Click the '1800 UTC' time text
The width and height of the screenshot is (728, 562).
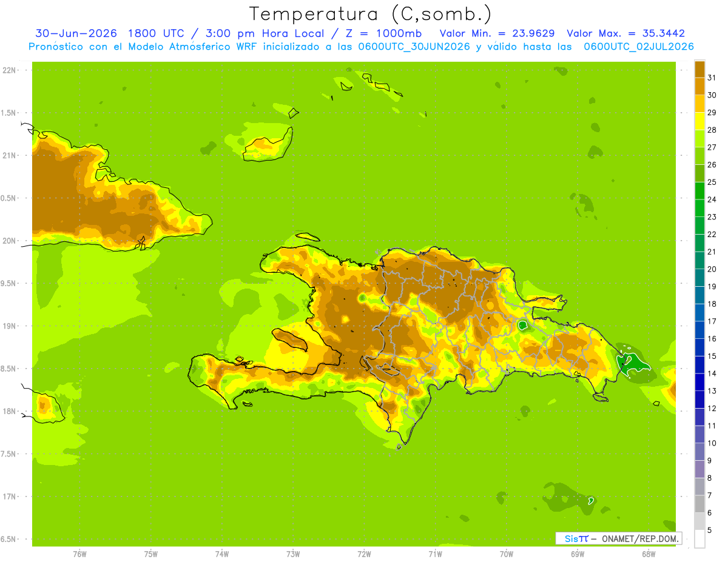click(x=157, y=33)
